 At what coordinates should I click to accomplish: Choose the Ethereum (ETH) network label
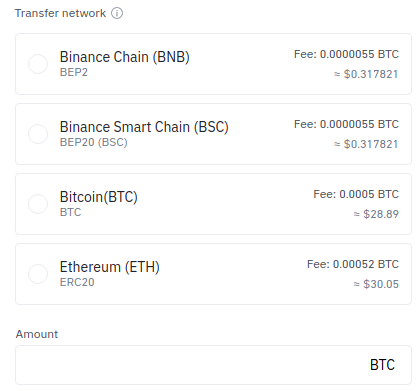[x=110, y=267]
